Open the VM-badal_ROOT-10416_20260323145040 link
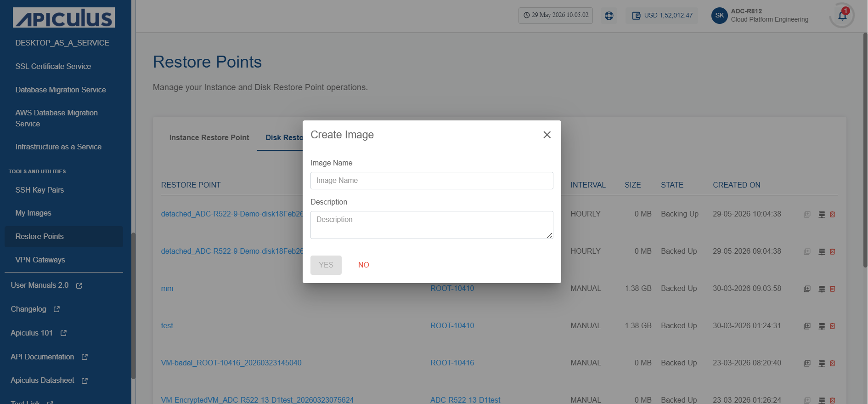 (x=231, y=363)
